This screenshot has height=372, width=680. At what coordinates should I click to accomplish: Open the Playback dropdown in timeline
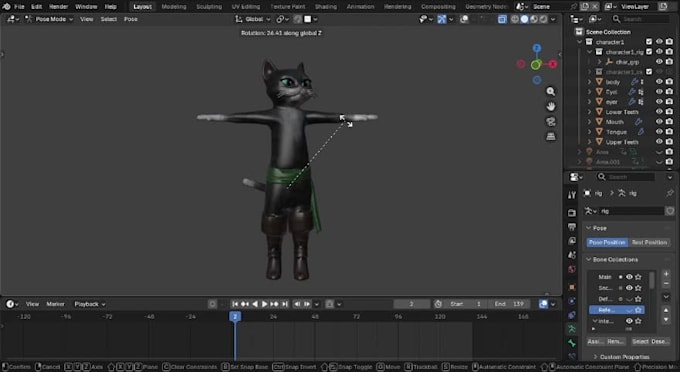pyautogui.click(x=89, y=304)
